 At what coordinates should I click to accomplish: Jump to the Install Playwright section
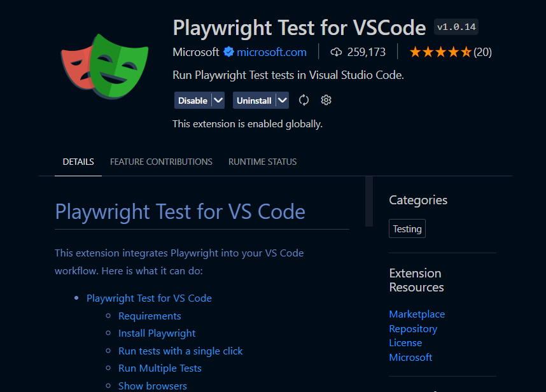(x=157, y=333)
